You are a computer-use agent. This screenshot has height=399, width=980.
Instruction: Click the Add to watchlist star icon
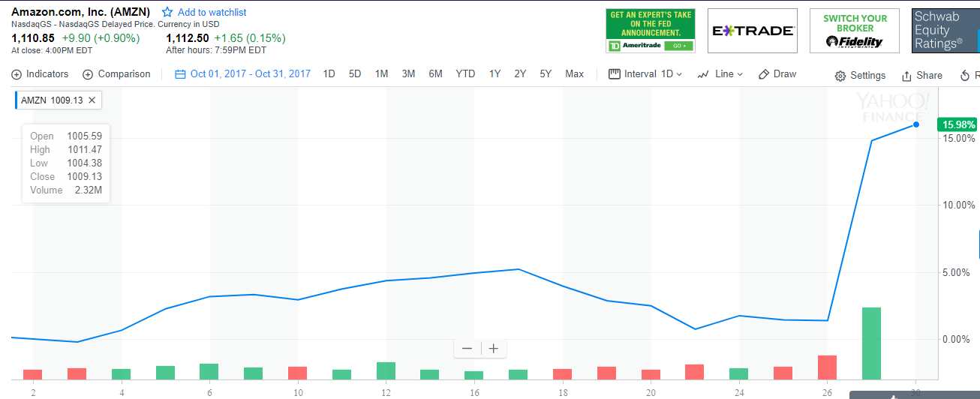tap(167, 13)
